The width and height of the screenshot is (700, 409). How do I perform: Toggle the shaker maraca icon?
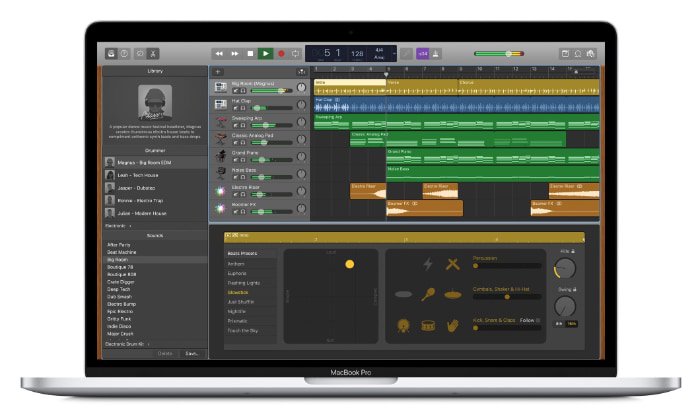428,294
